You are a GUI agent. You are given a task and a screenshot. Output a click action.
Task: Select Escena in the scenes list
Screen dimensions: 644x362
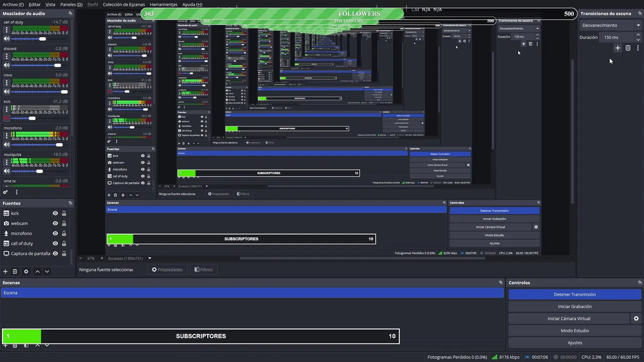coord(252,293)
